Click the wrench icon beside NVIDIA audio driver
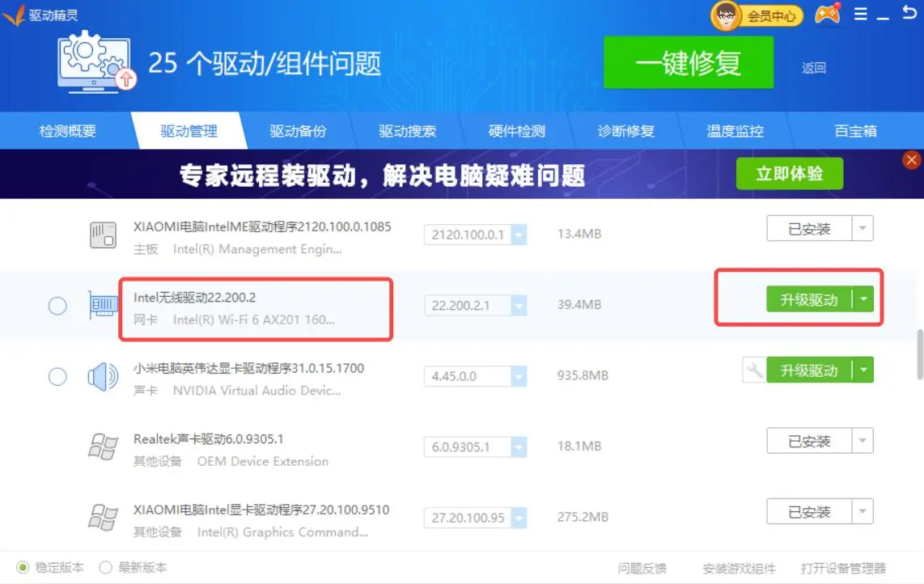The height and width of the screenshot is (584, 924). tap(754, 370)
